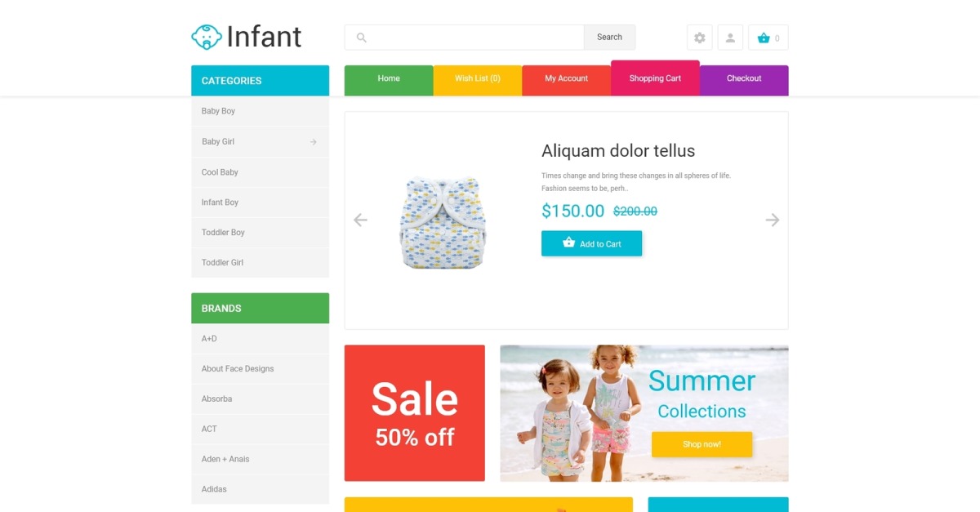Open the About Face Designs brand

click(x=238, y=369)
